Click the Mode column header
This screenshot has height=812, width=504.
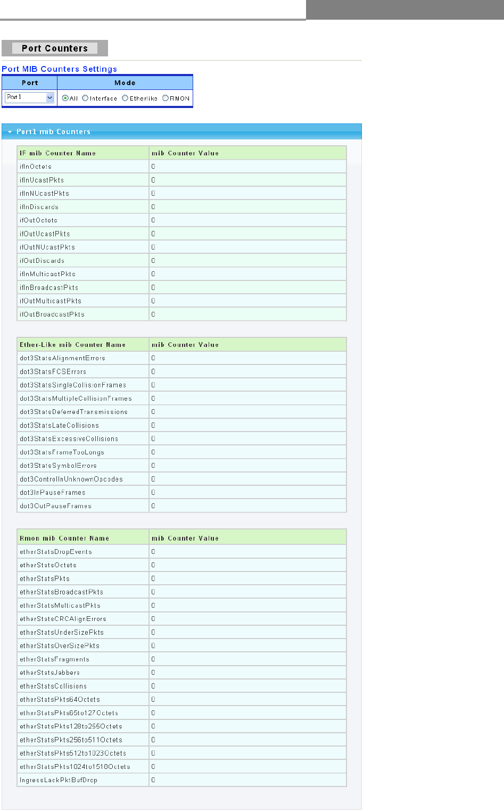pyautogui.click(x=125, y=83)
